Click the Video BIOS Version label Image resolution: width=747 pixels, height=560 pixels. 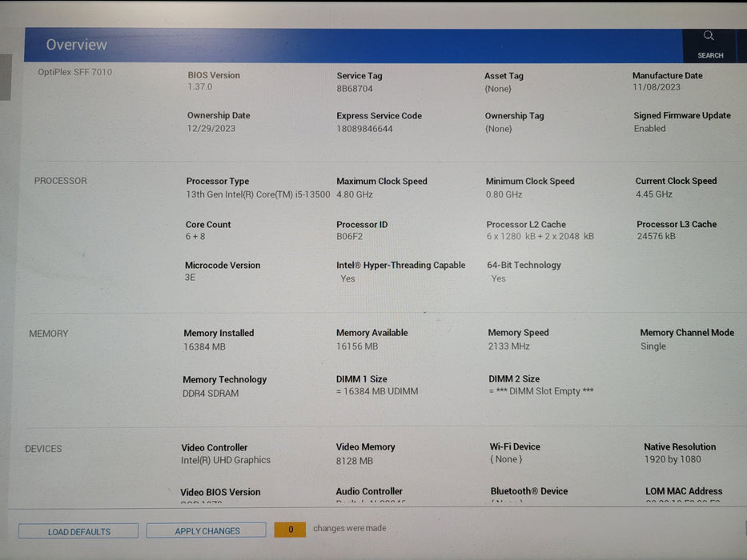click(220, 492)
